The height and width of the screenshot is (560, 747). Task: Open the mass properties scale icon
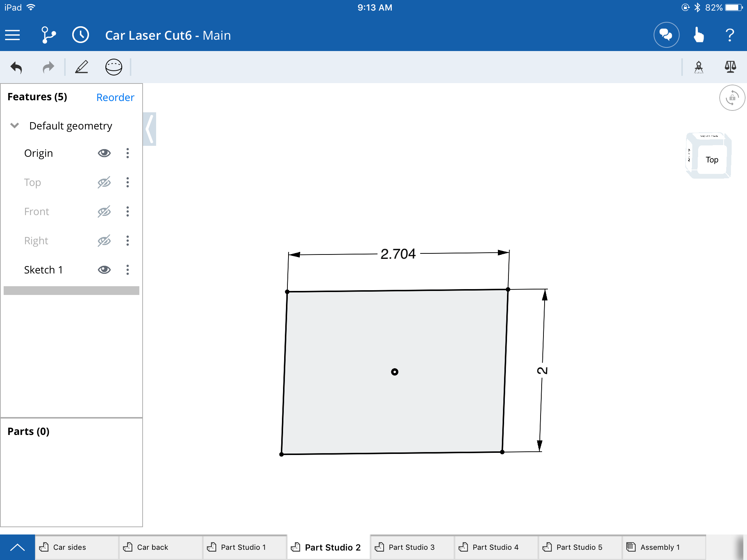click(x=730, y=67)
